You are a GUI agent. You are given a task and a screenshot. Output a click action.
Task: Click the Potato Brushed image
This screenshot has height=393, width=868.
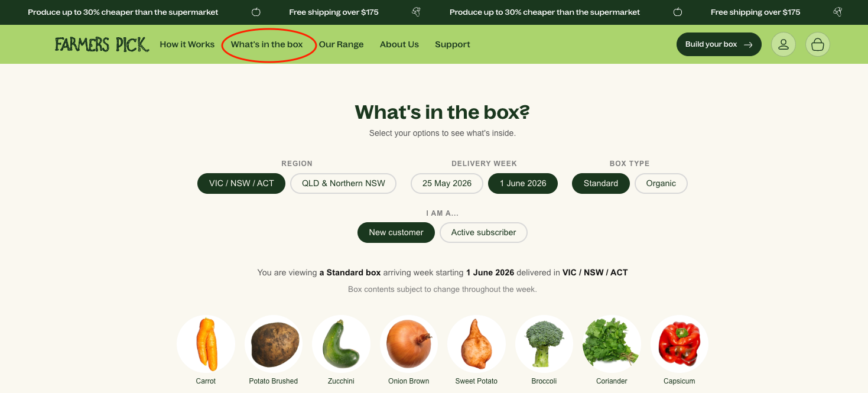[274, 344]
